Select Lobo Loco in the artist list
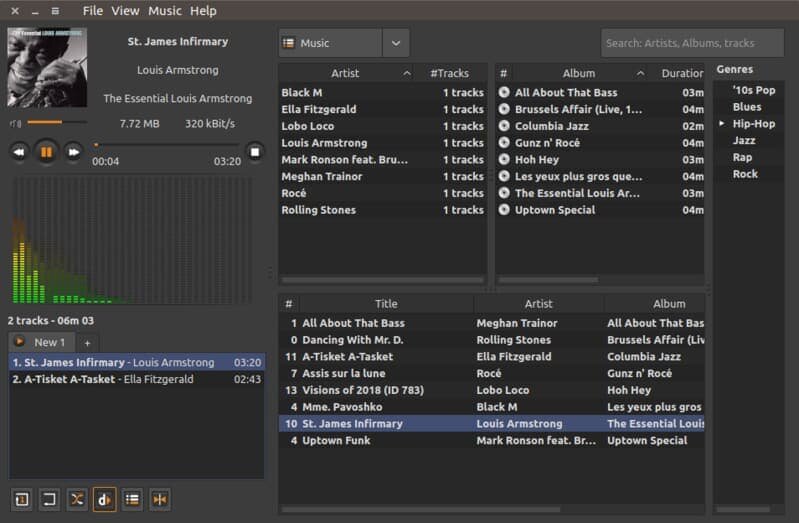Viewport: 799px width, 523px height. pyautogui.click(x=382, y=126)
